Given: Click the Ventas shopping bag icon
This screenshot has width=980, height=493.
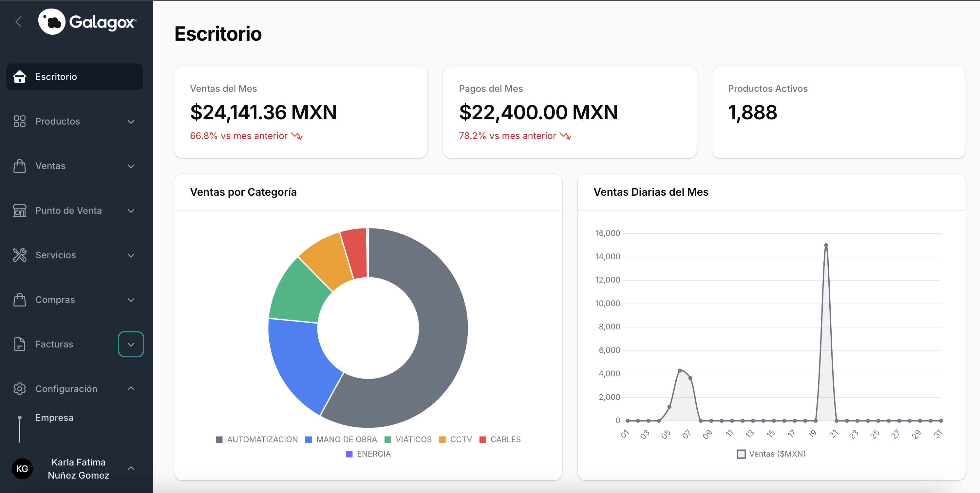Looking at the screenshot, I should tap(19, 166).
